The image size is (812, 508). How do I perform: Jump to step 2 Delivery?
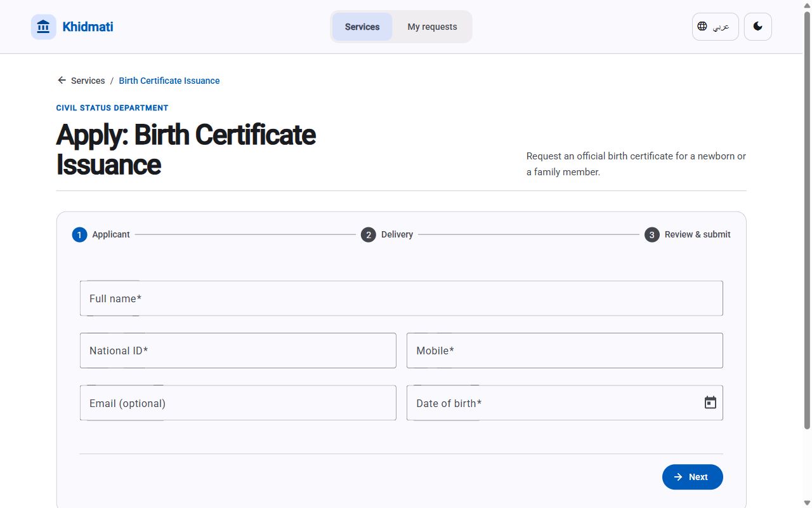coord(387,234)
